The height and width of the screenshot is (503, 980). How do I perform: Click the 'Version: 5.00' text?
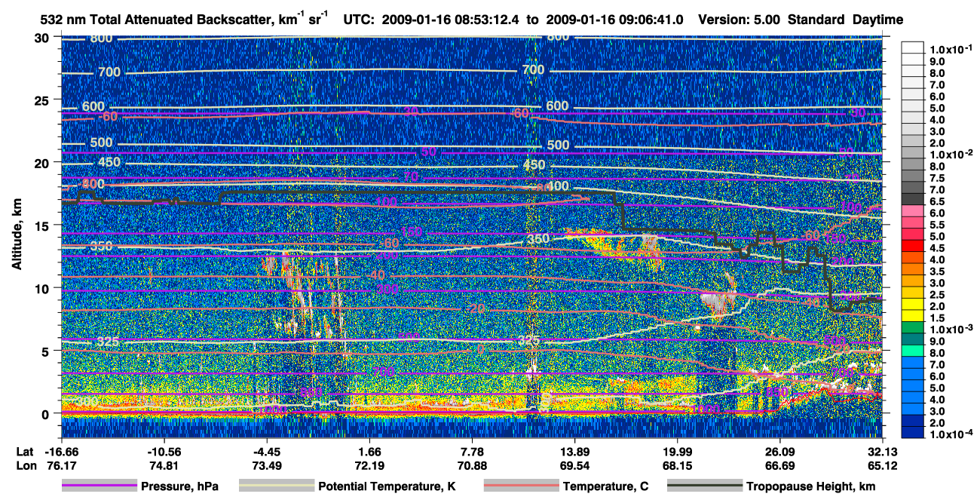coord(740,20)
